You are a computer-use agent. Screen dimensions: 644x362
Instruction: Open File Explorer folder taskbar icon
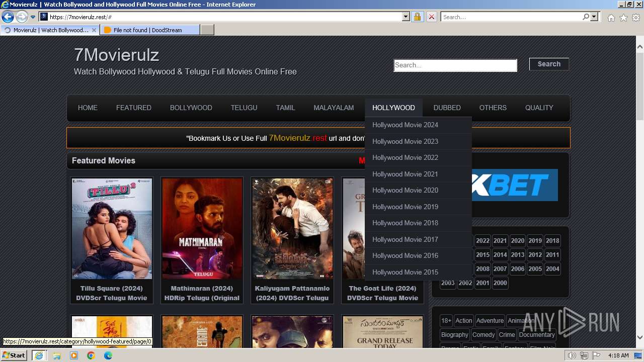tap(57, 355)
